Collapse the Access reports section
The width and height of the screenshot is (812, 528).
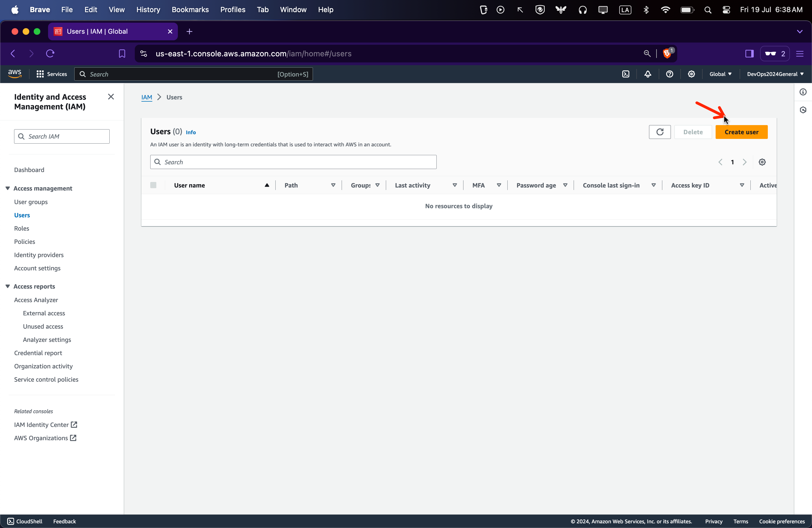[7, 287]
